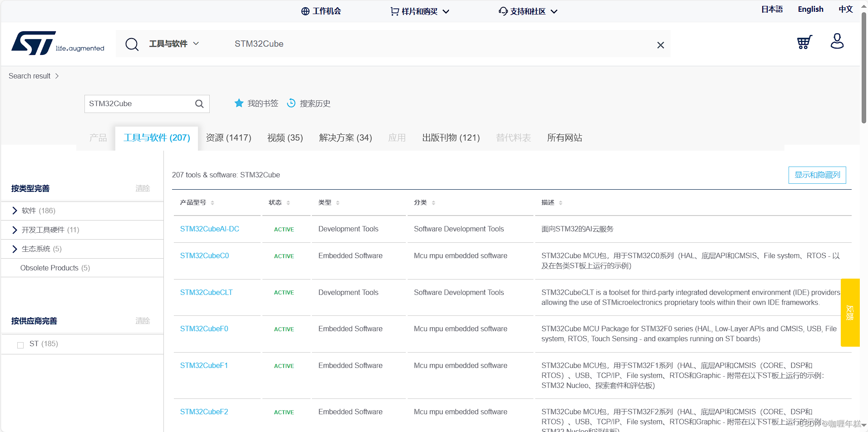This screenshot has height=432, width=868.
Task: Click the yellow 反馈 feedback tab
Action: [x=850, y=313]
